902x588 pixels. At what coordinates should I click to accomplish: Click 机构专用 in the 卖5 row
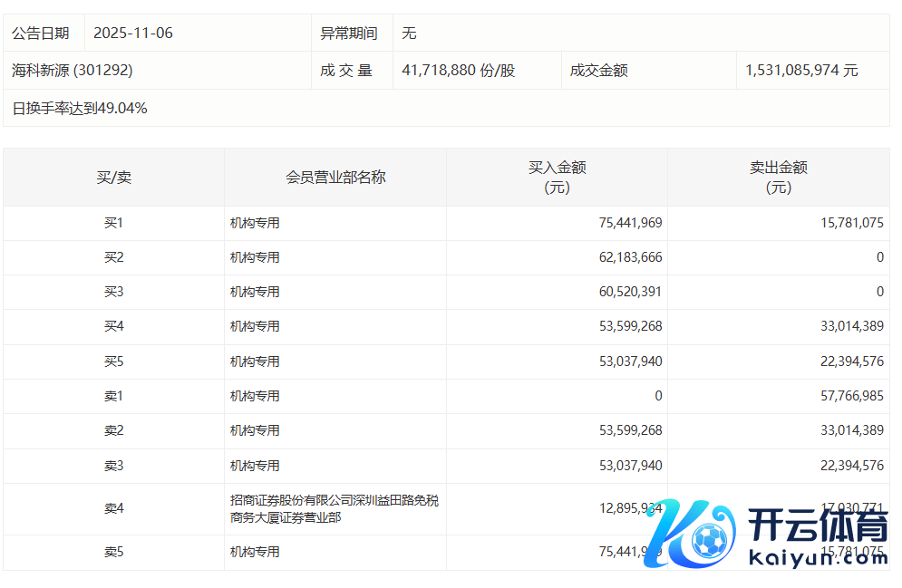point(255,552)
